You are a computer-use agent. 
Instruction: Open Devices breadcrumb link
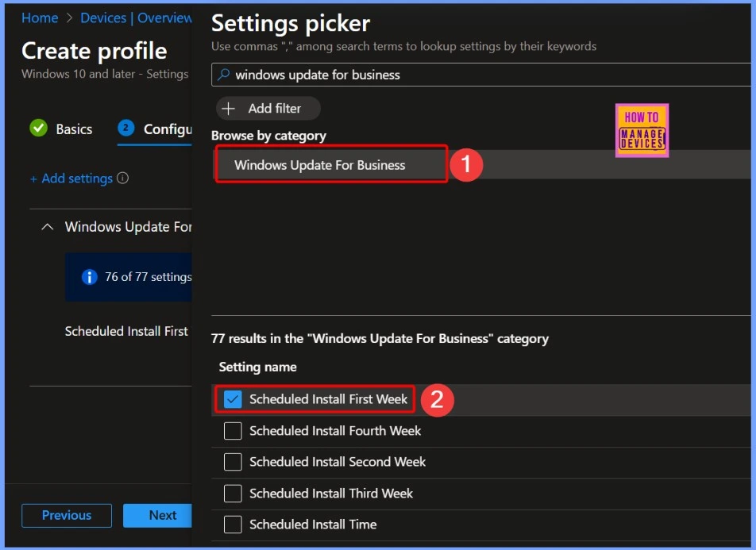point(103,17)
